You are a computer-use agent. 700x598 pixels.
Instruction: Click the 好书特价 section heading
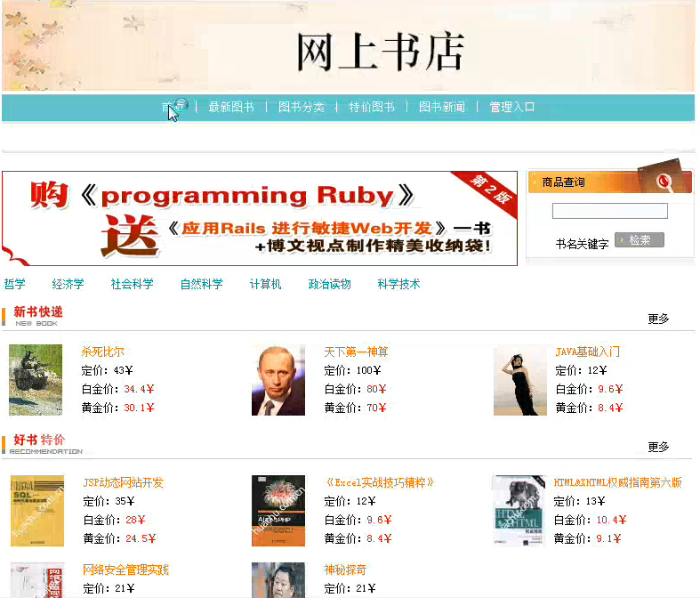(x=39, y=440)
